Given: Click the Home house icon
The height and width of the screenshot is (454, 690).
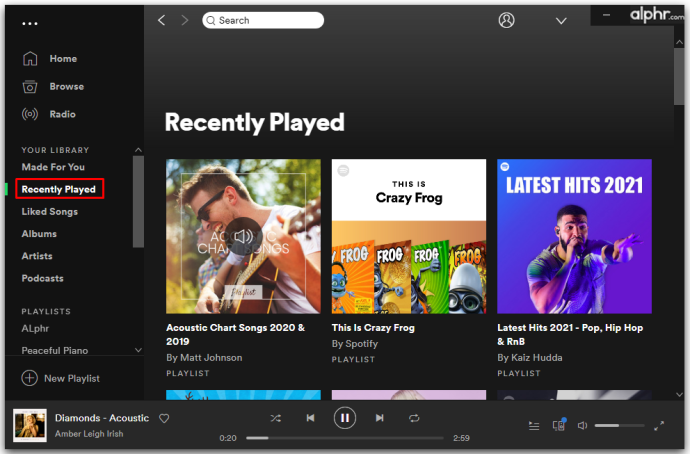Looking at the screenshot, I should pyautogui.click(x=30, y=59).
